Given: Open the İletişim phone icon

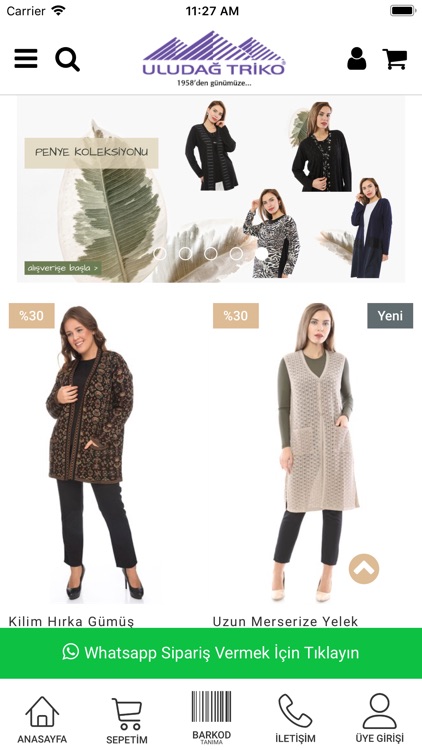Looking at the screenshot, I should click(x=295, y=719).
